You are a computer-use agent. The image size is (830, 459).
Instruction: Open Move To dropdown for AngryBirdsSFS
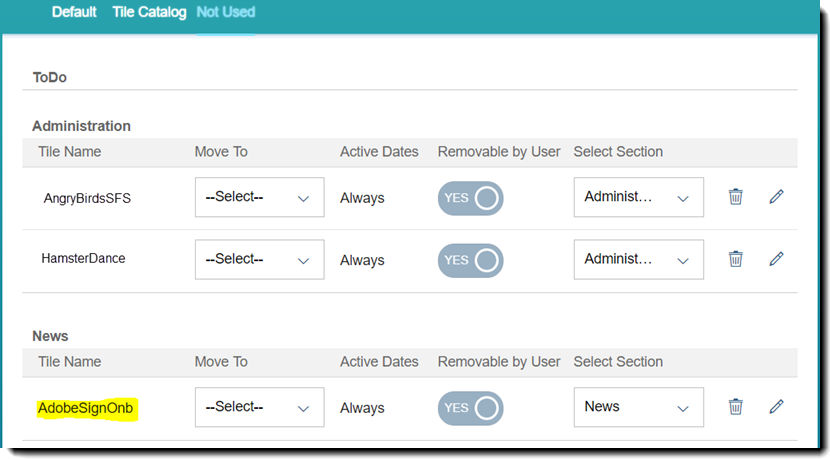point(259,197)
